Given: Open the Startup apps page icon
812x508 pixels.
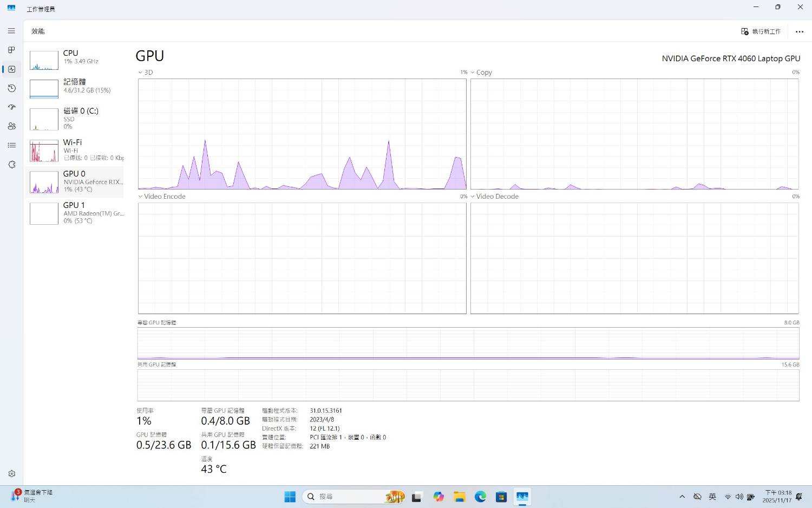Looking at the screenshot, I should pos(11,107).
